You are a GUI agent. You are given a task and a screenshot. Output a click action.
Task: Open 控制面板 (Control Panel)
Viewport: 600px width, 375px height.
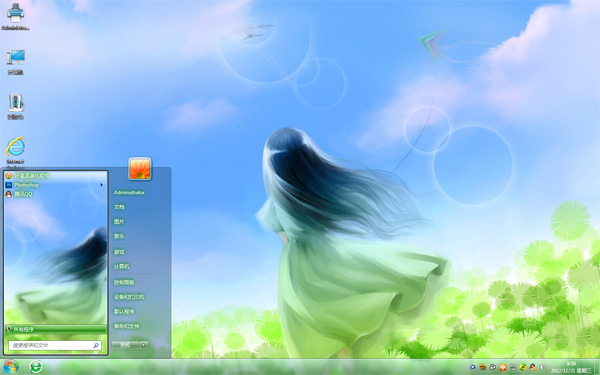pos(124,282)
